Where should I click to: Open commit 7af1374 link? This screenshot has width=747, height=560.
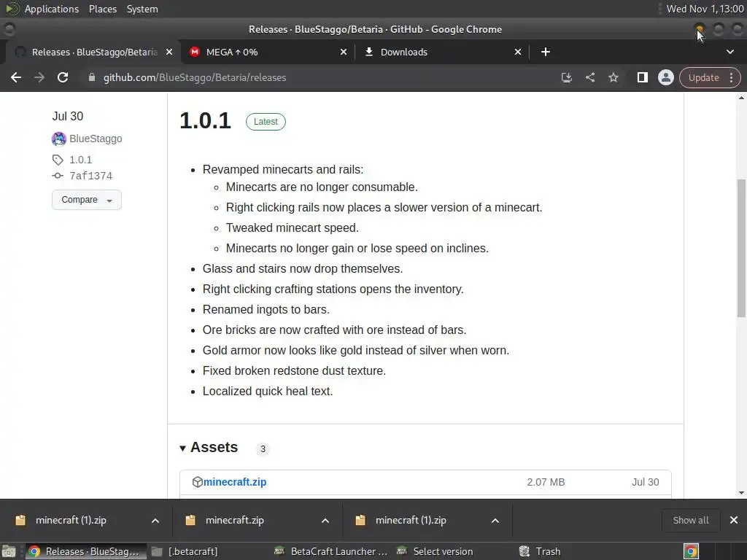coord(91,176)
